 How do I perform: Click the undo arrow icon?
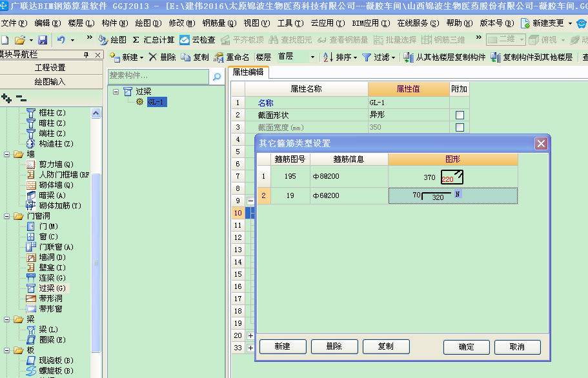point(61,39)
